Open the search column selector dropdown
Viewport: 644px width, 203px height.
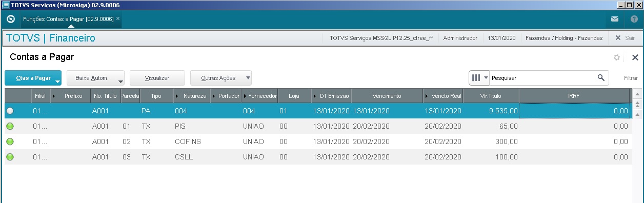pyautogui.click(x=479, y=78)
